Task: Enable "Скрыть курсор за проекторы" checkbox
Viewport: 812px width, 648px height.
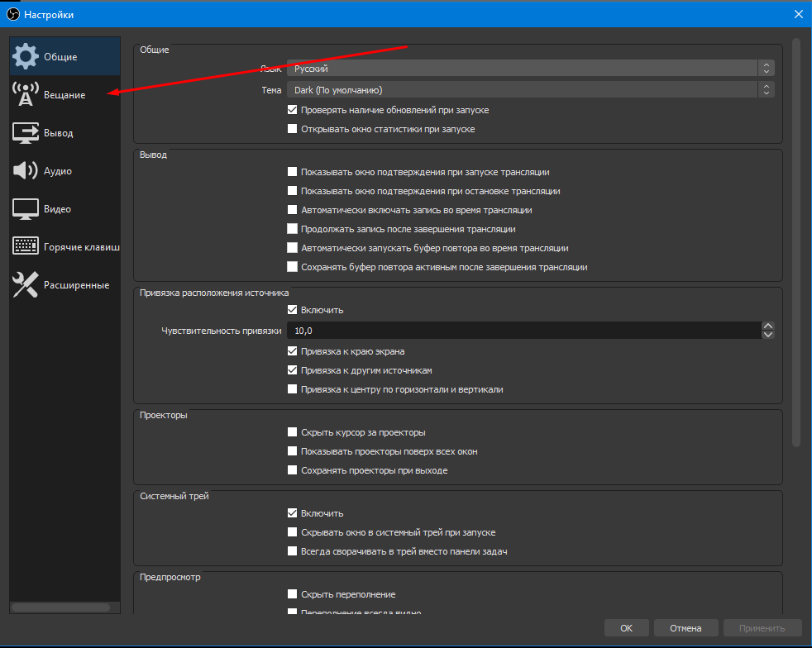Action: pos(292,432)
